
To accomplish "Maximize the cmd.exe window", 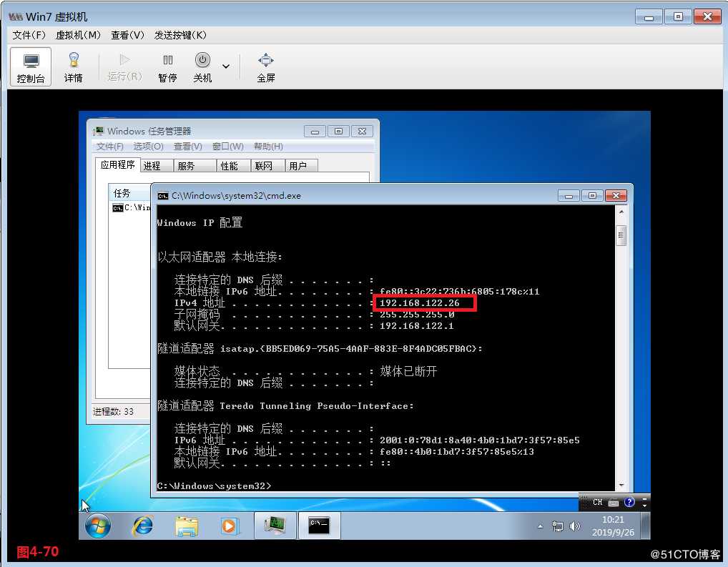I will coord(592,195).
